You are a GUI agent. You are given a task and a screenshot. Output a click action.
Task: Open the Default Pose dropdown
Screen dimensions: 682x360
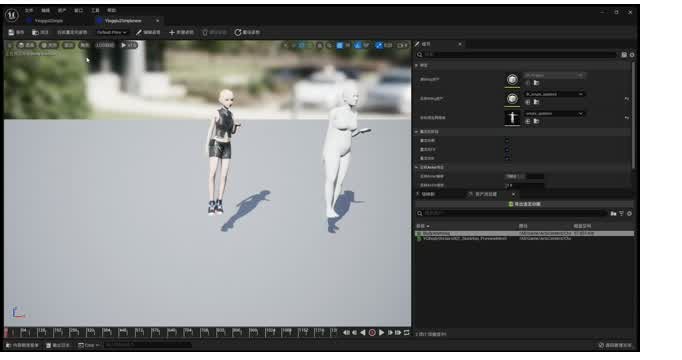pyautogui.click(x=112, y=32)
